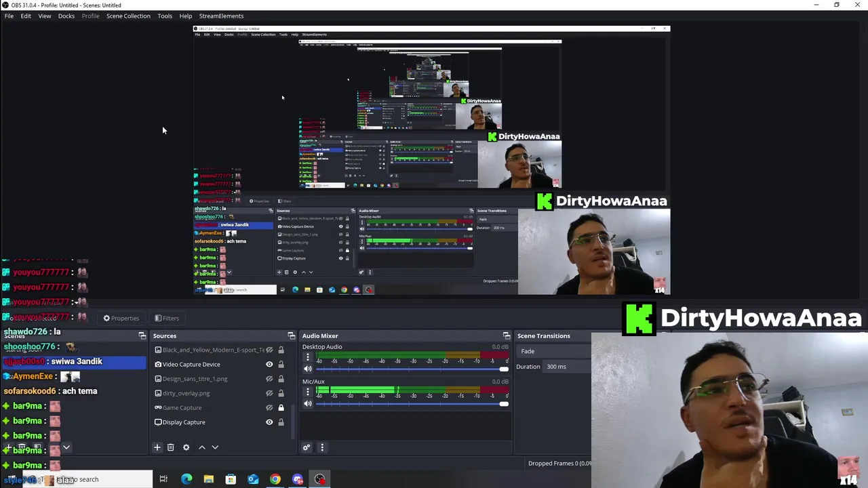Open the File menu
This screenshot has height=488, width=868.
9,16
